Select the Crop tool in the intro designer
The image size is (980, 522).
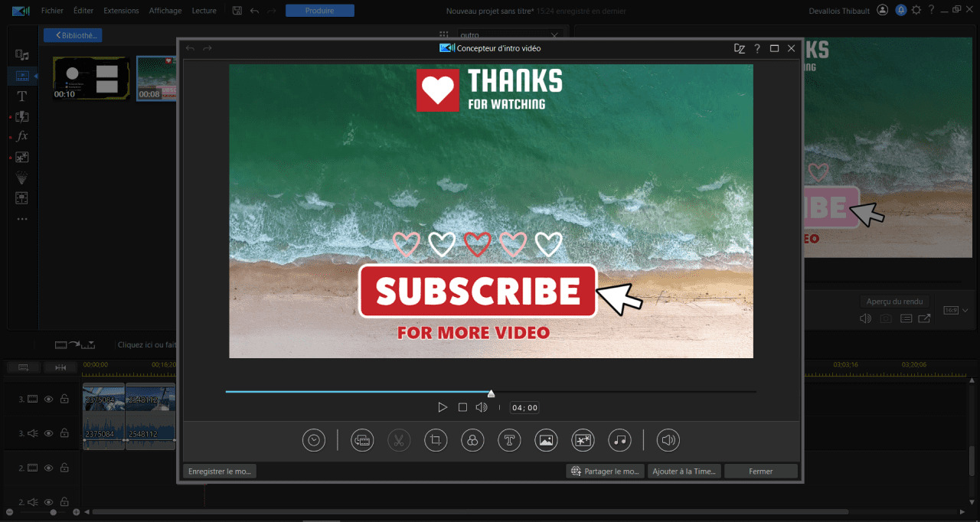click(436, 440)
